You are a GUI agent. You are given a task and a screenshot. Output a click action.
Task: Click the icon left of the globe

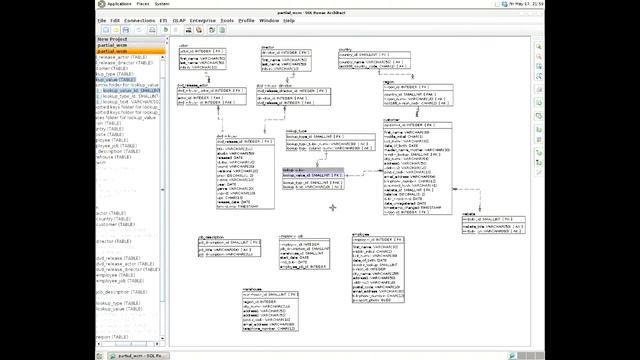[x=212, y=30]
